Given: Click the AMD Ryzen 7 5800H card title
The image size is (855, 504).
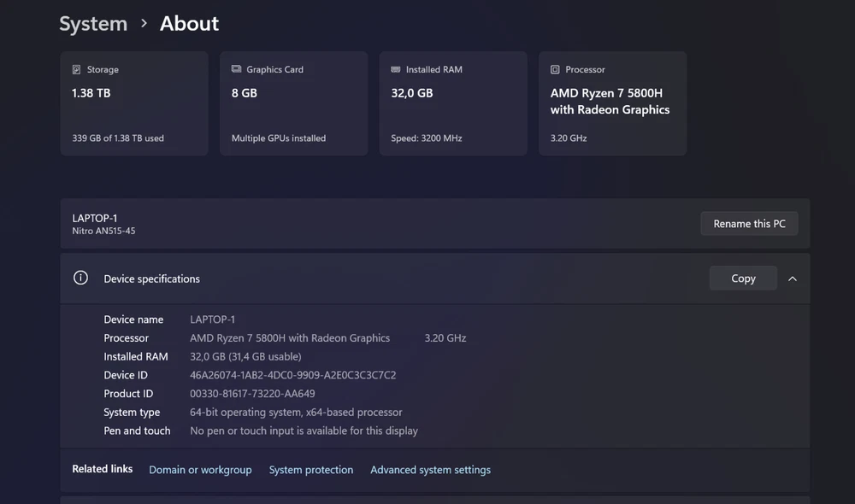Looking at the screenshot, I should (x=610, y=101).
